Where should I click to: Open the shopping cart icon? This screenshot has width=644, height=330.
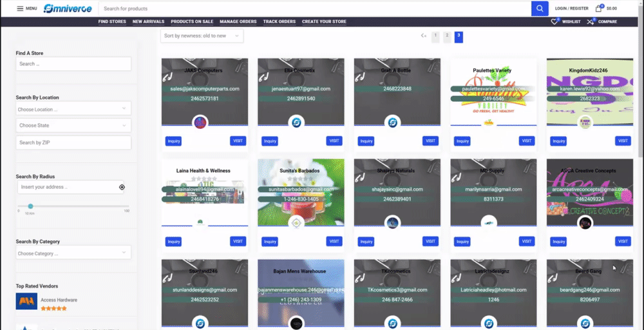[x=598, y=8]
